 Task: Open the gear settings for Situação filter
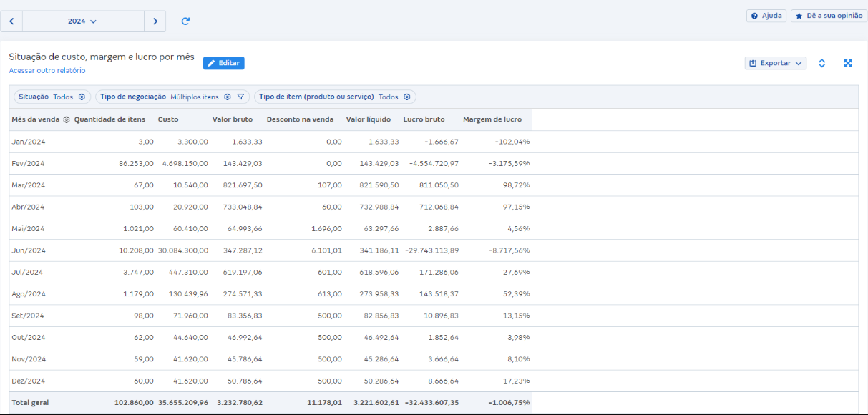[x=82, y=97]
